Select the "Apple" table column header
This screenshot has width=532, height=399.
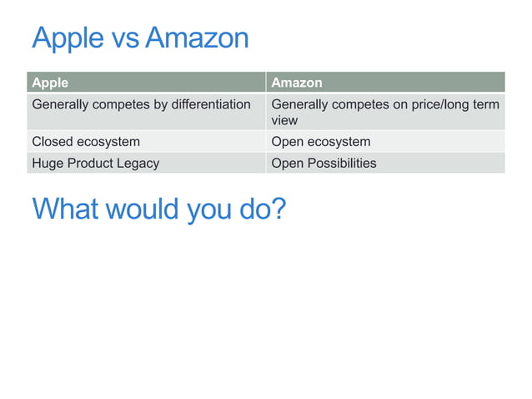(x=147, y=83)
